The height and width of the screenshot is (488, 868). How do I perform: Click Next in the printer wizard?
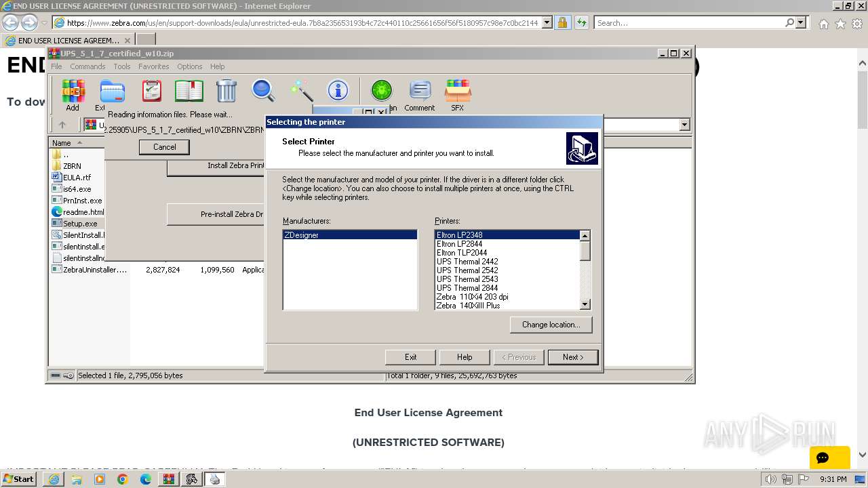click(573, 357)
